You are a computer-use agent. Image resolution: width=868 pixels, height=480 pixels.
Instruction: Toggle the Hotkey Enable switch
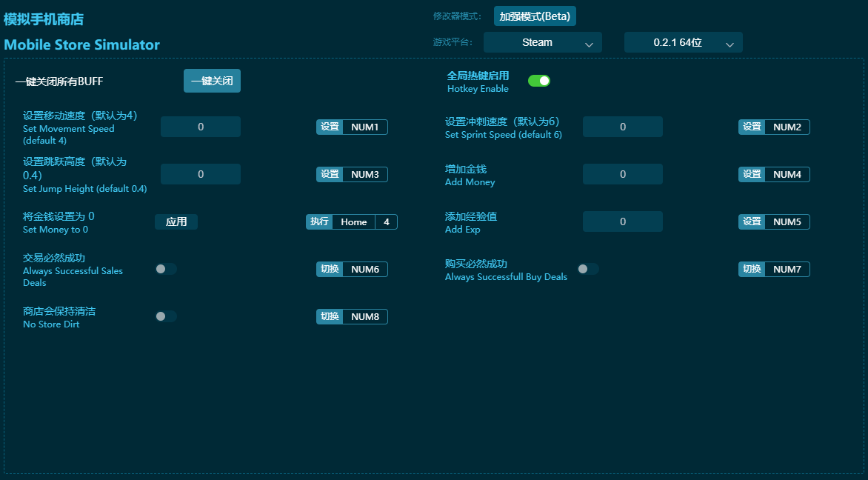tap(538, 81)
